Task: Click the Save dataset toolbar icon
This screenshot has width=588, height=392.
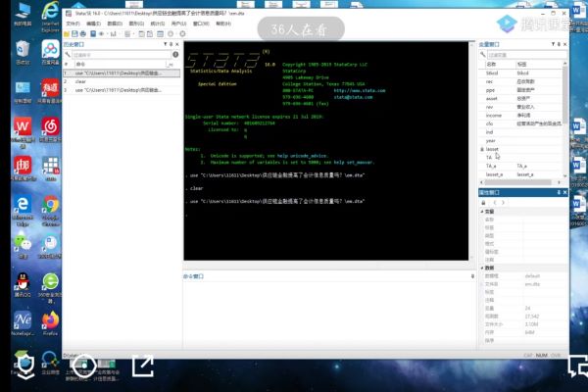Action: [74, 34]
